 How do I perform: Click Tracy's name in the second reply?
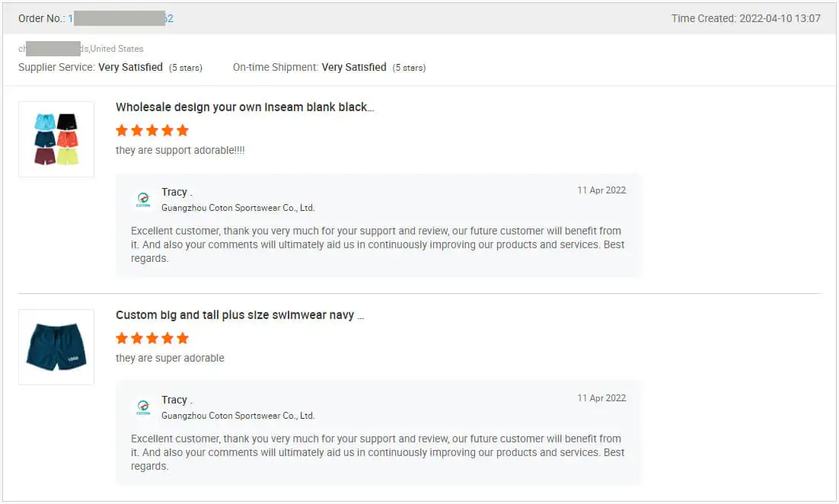click(x=174, y=400)
